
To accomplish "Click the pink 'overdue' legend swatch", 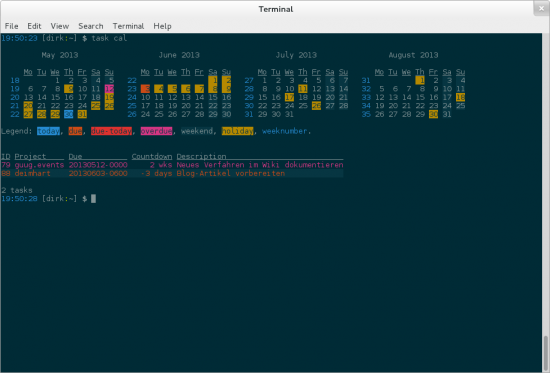I will coord(156,131).
